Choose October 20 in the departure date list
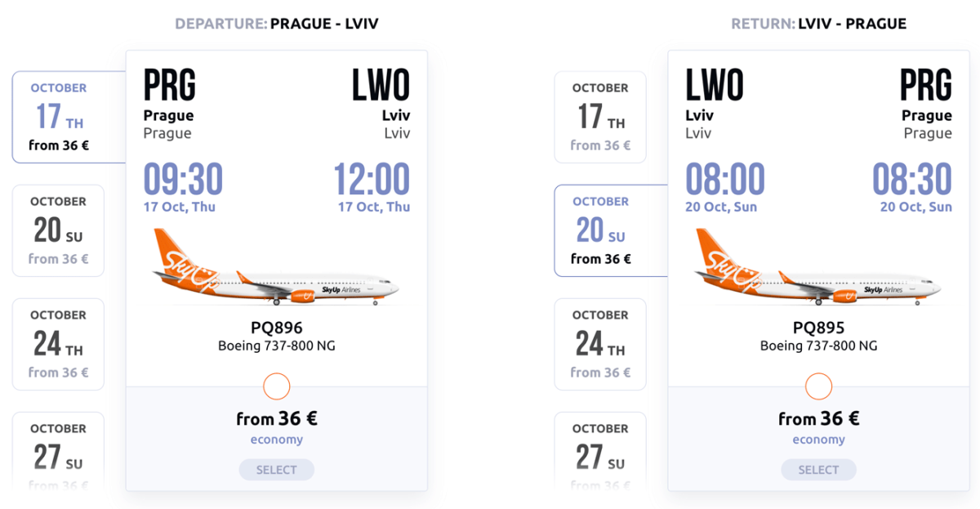 [x=59, y=230]
